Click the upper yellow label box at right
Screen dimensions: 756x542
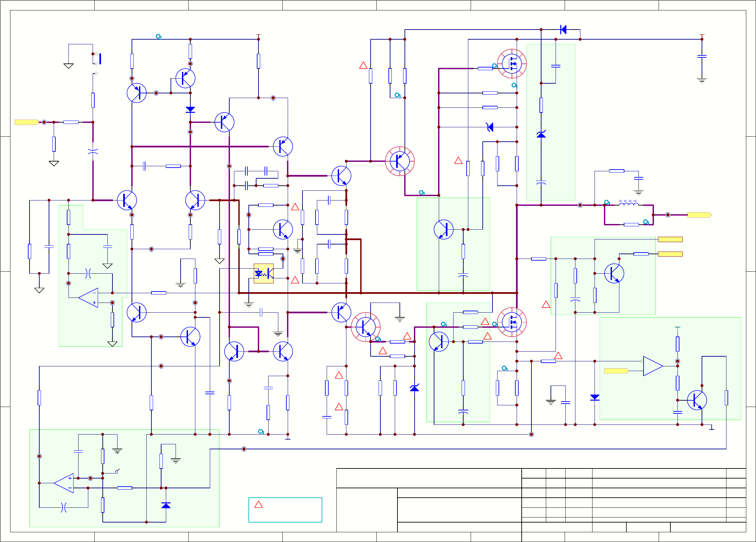tap(670, 239)
